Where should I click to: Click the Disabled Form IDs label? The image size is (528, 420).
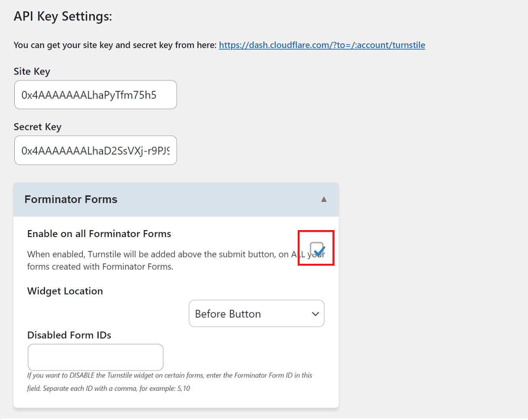point(69,335)
